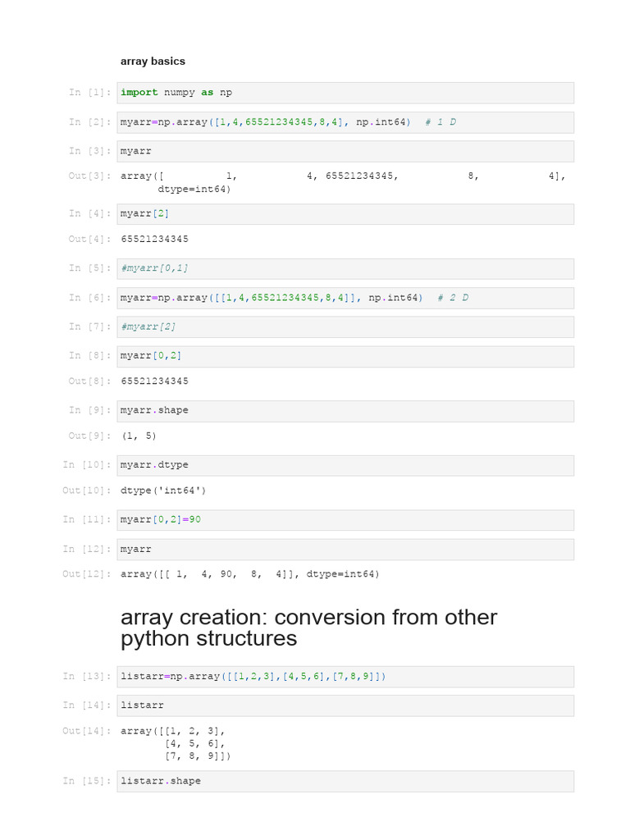Screen dimensions: 630x840
Task: Select the 1 D array definition cell
Action: coord(346,122)
